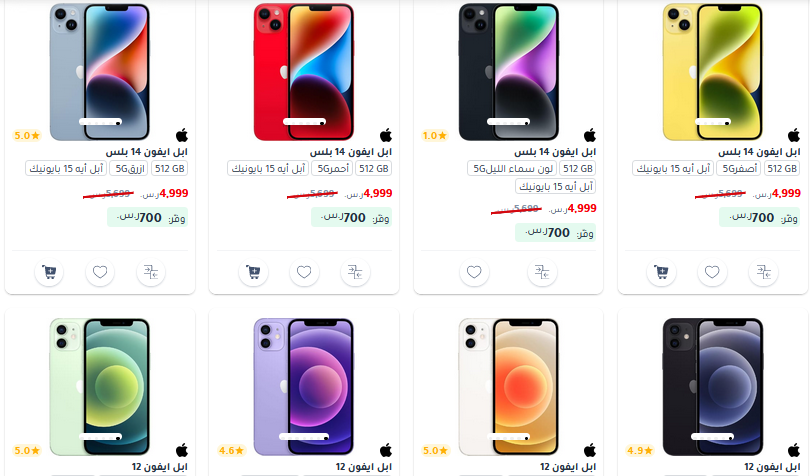Open the yellow iPhone 14 Plus image
Viewport: 810px width, 476px height.
(x=712, y=71)
